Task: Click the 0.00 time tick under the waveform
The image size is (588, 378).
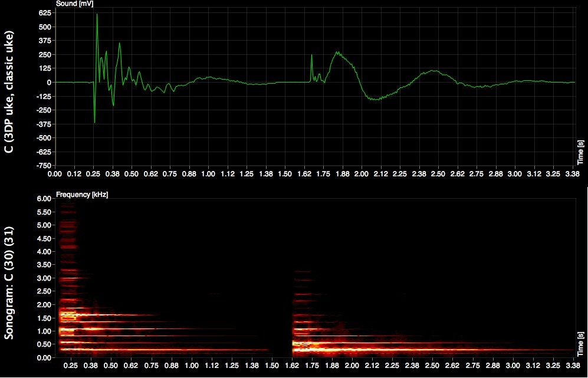Action: click(55, 175)
